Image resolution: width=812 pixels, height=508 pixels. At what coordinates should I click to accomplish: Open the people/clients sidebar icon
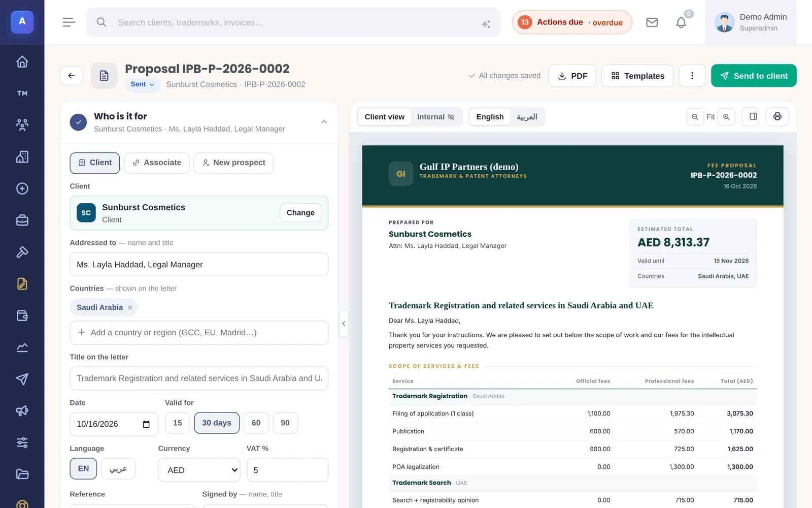(x=22, y=125)
